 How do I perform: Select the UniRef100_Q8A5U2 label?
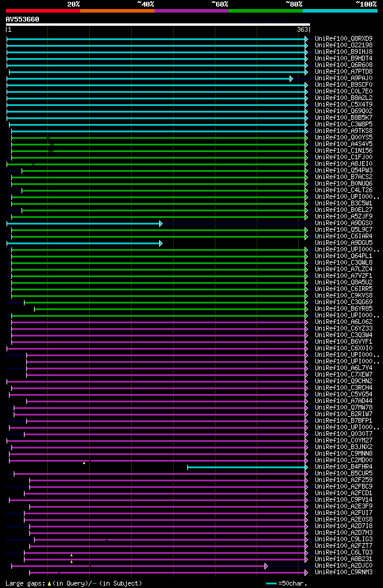tap(344, 283)
